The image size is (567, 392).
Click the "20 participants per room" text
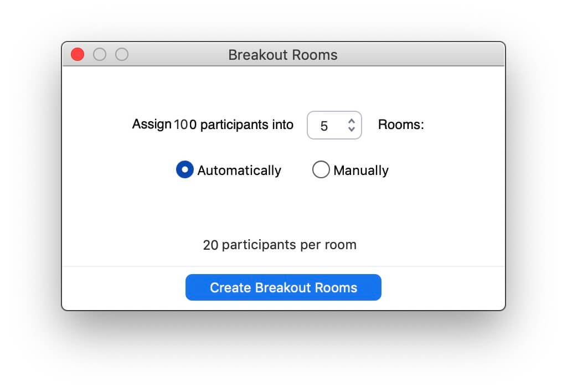coord(280,245)
